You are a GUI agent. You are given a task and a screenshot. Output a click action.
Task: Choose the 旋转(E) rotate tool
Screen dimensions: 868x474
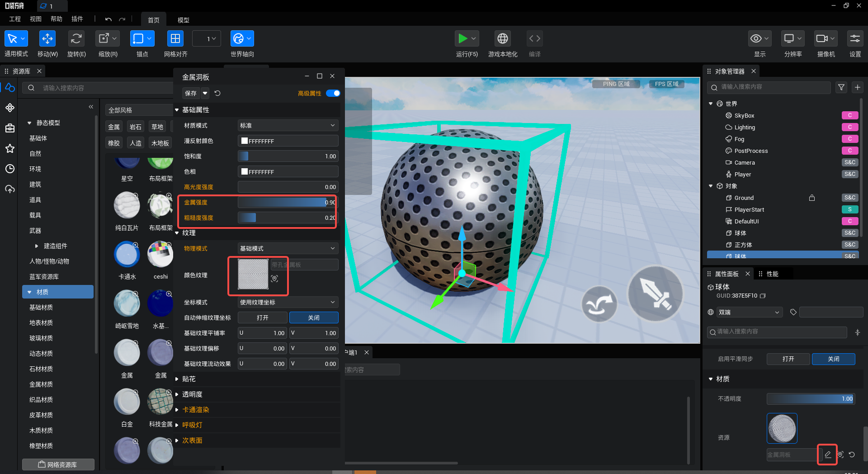pyautogui.click(x=76, y=39)
